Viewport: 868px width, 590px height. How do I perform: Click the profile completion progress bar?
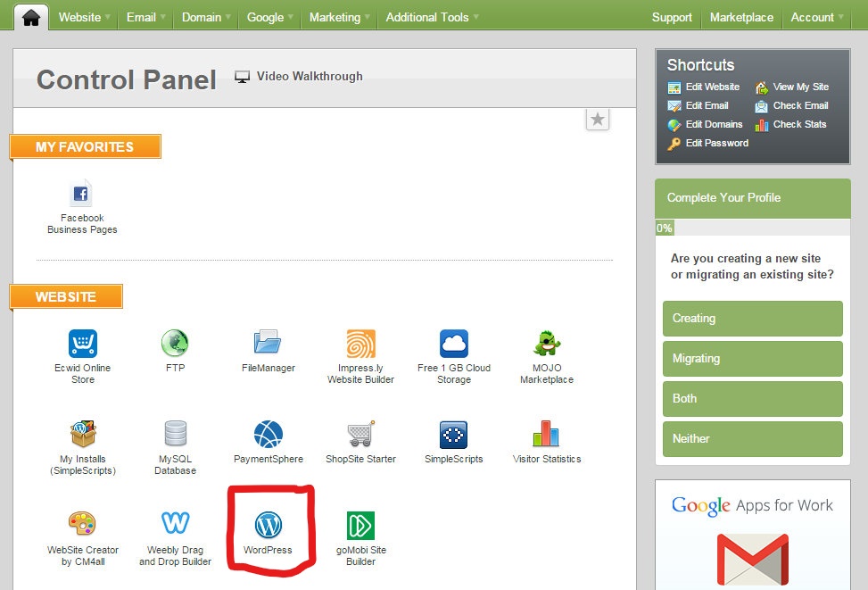tap(752, 228)
